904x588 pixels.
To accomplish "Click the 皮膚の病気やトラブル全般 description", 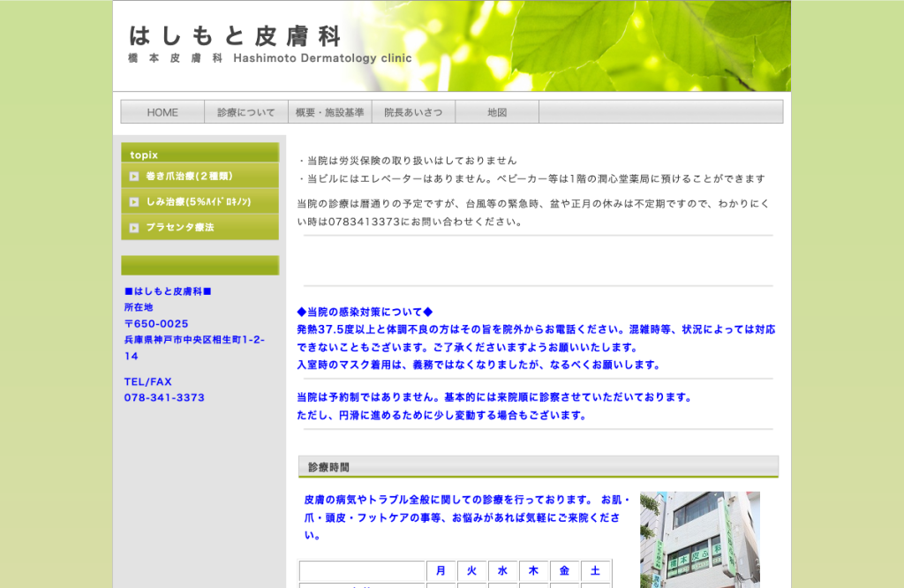I will [x=467, y=517].
